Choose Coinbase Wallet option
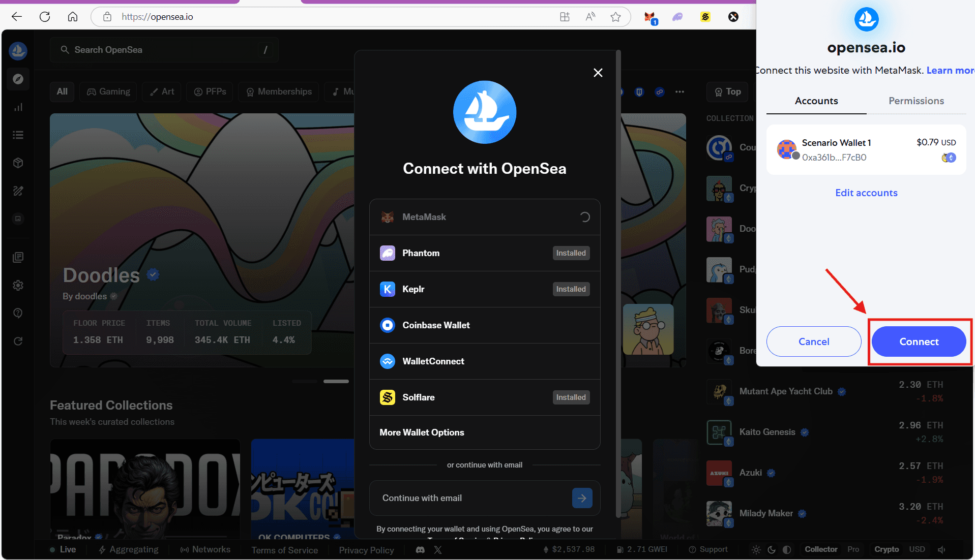This screenshot has height=560, width=975. pos(485,325)
